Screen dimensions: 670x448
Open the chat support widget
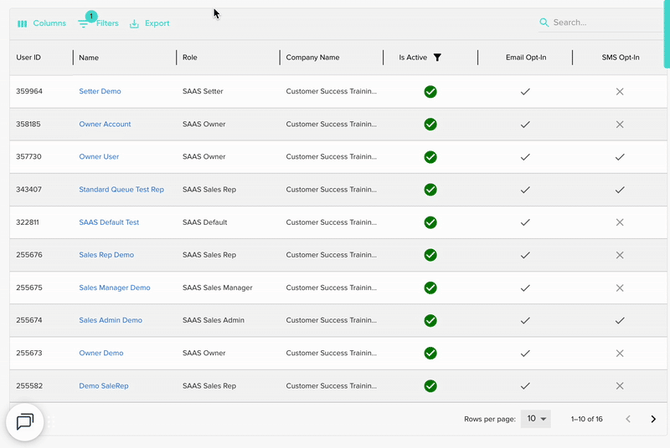pyautogui.click(x=25, y=421)
